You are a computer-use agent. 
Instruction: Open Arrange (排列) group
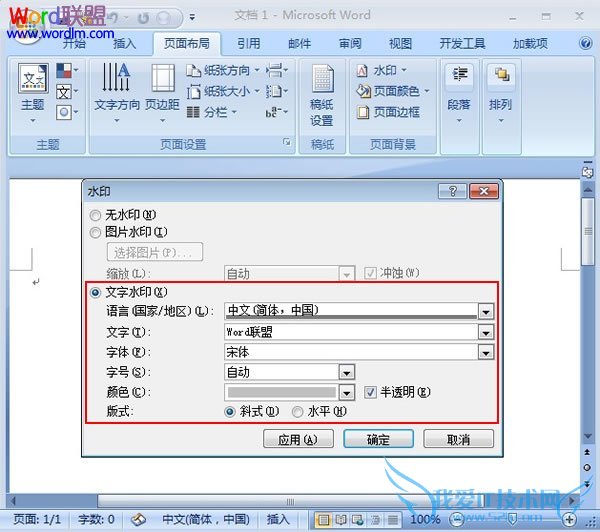pos(501,95)
